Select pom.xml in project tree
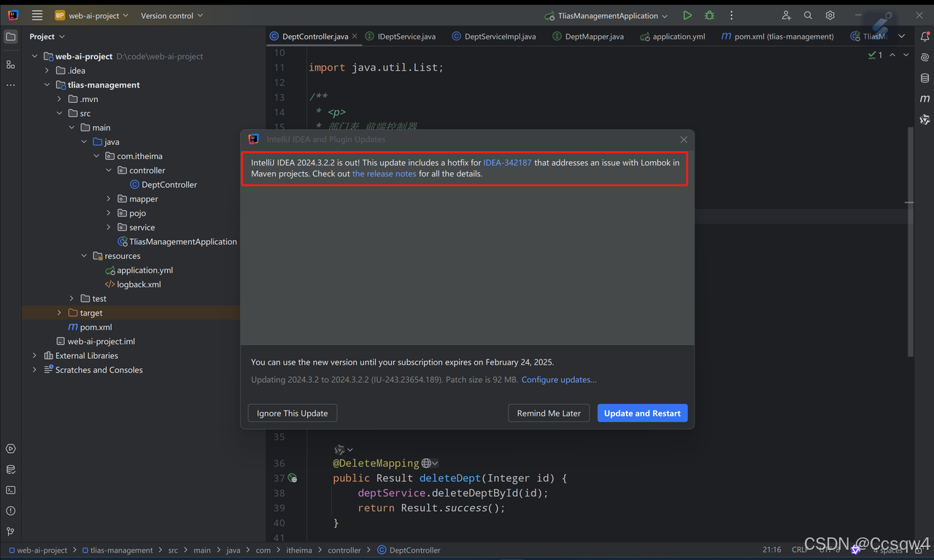Viewport: 934px width, 560px height. (90, 327)
